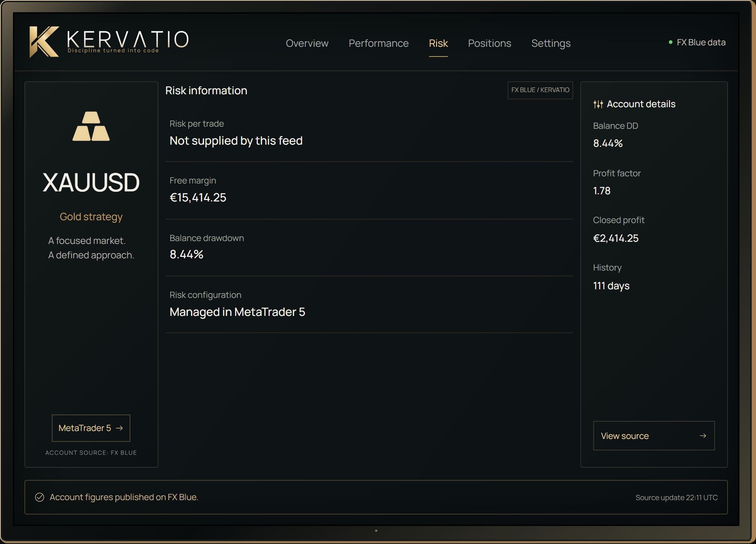Select the Risk tab
This screenshot has height=544, width=756.
click(x=438, y=43)
